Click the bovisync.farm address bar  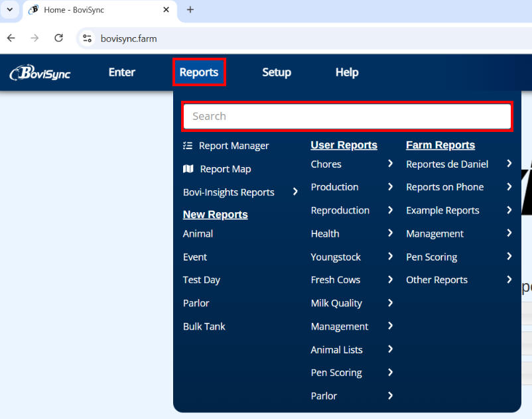pyautogui.click(x=129, y=38)
